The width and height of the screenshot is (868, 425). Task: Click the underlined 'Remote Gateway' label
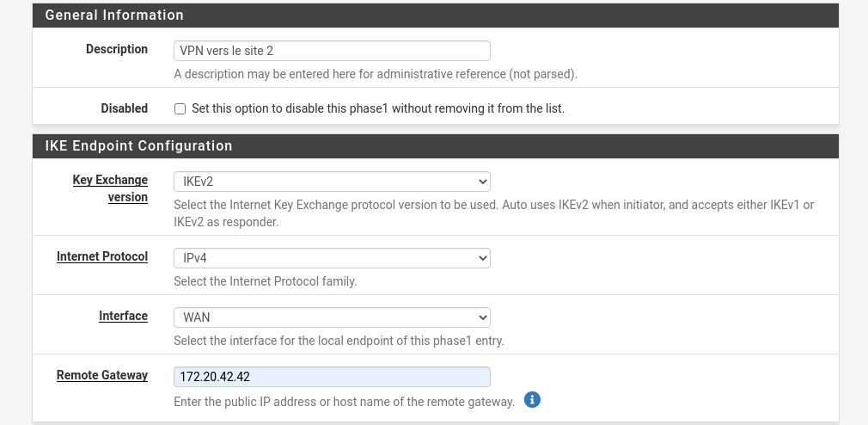point(102,375)
